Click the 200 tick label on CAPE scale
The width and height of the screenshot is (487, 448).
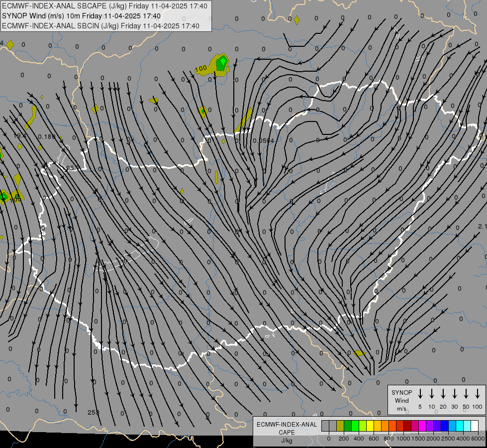pos(344,439)
